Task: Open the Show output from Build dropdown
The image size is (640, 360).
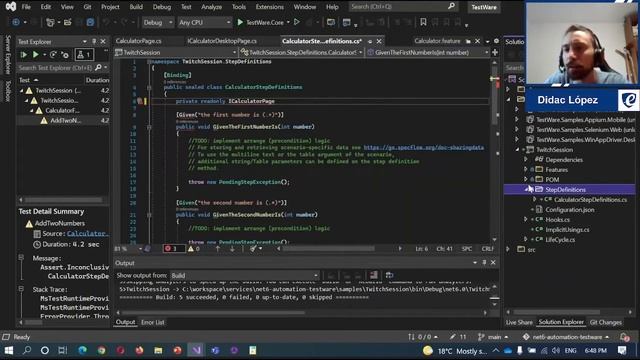Action: pos(244,276)
